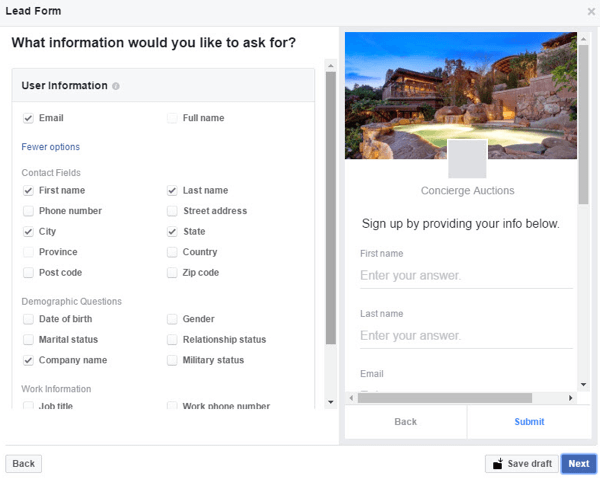Click Submit in the form preview
The image size is (600, 483).
529,422
